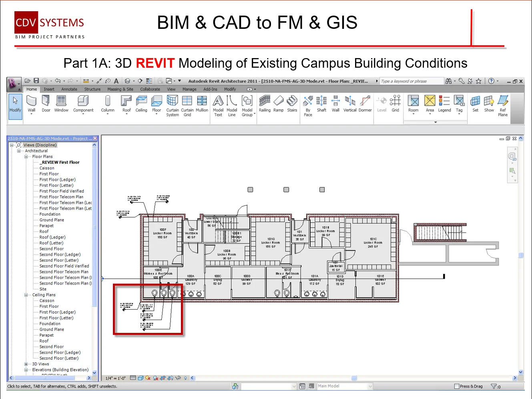
Task: Switch to the Collaborate ribbon tab
Action: [x=150, y=89]
